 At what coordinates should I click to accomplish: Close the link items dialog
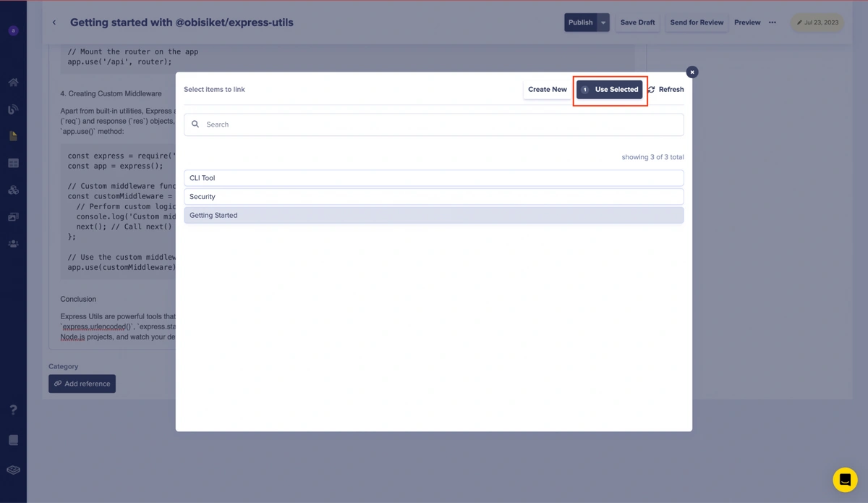[692, 72]
